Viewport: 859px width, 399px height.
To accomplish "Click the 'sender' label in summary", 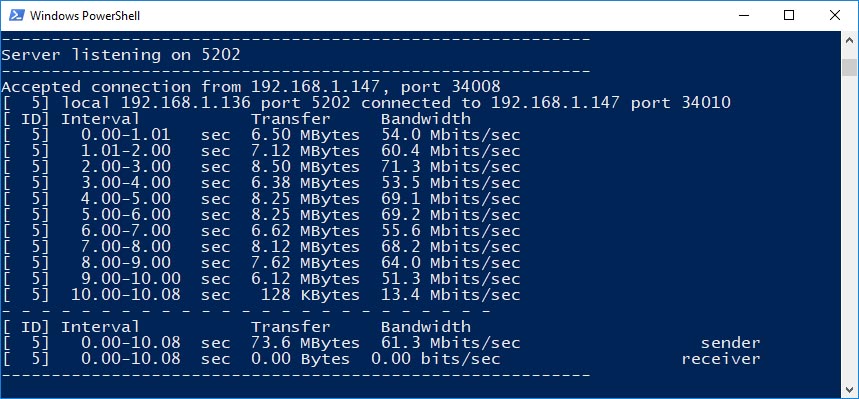I will coord(731,343).
